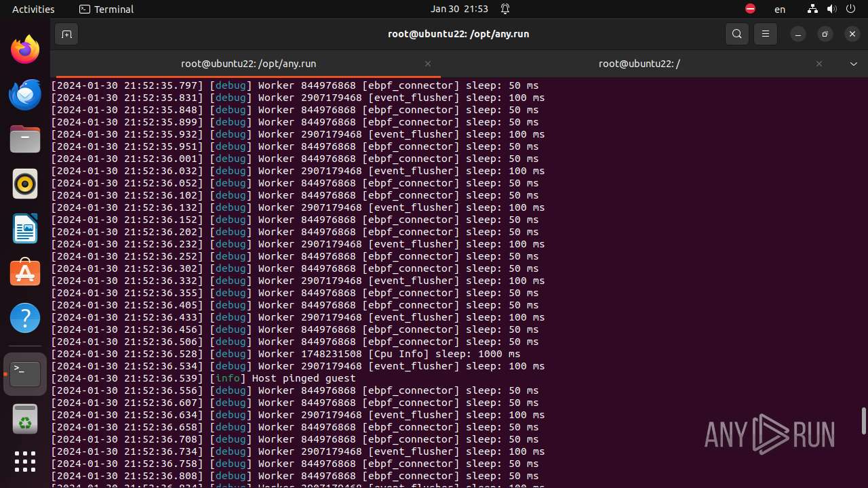The image size is (868, 488).
Task: Click the terminal search icon
Action: point(737,34)
